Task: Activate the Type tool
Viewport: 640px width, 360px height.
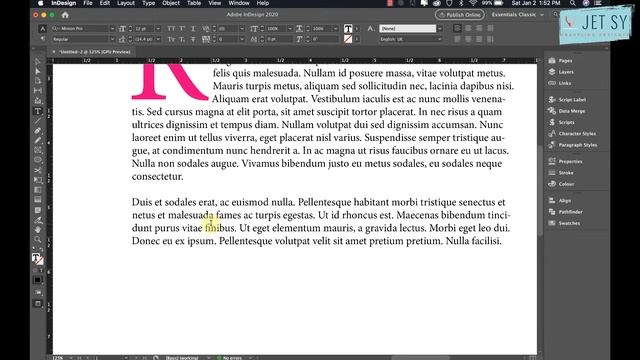Action: tap(38, 111)
